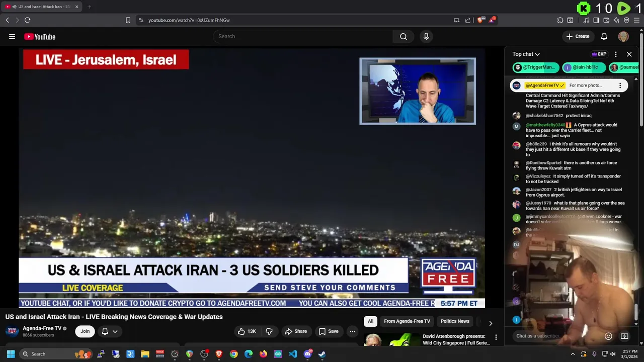Open Steam from the taskbar
This screenshot has width=644, height=362.
point(322,354)
